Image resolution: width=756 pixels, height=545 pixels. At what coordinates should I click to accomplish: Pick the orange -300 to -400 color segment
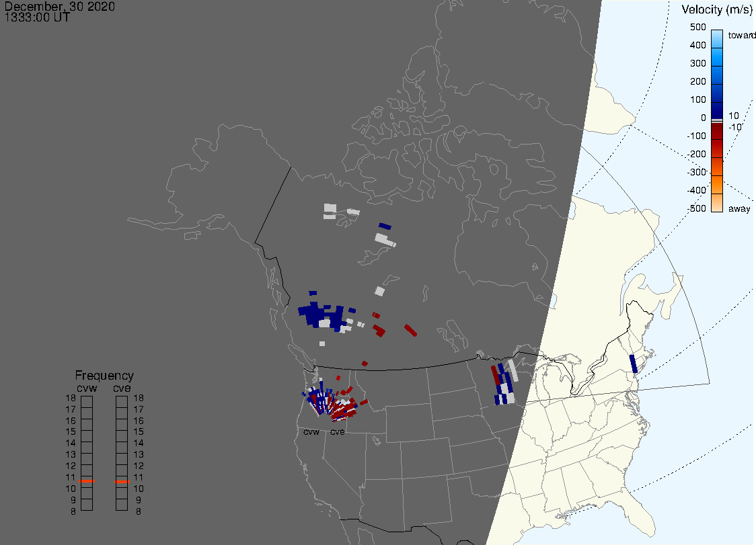tap(717, 185)
